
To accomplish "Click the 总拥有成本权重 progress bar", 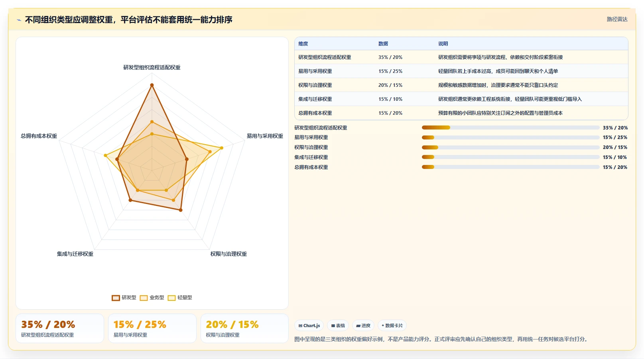I will point(510,167).
